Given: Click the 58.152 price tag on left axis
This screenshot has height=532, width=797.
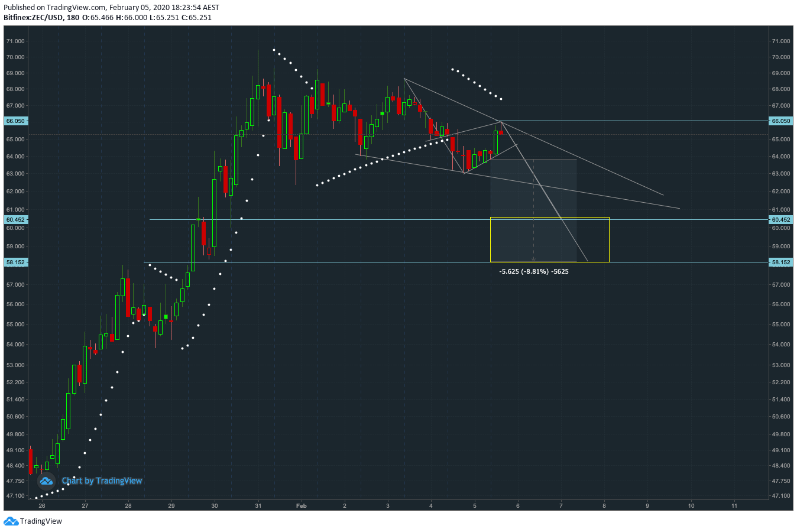Looking at the screenshot, I should tap(16, 262).
